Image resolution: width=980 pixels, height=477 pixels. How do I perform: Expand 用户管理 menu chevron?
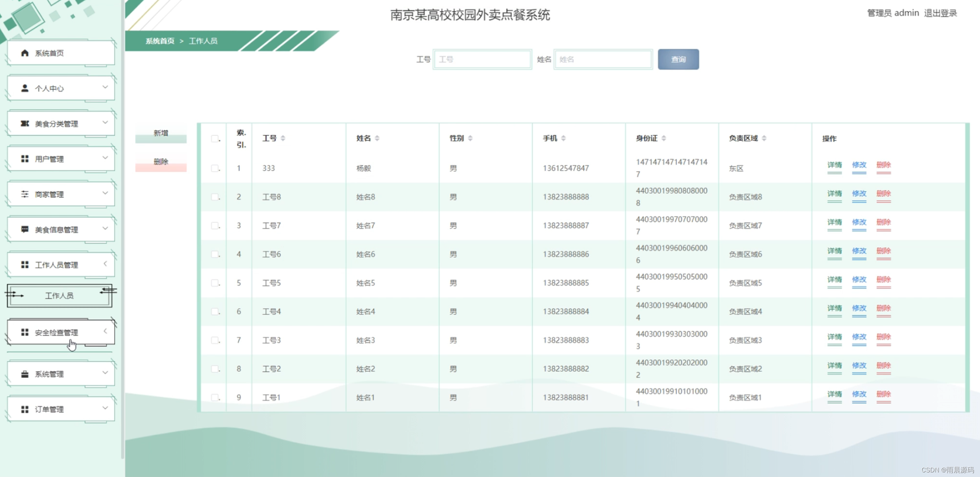[x=105, y=158]
